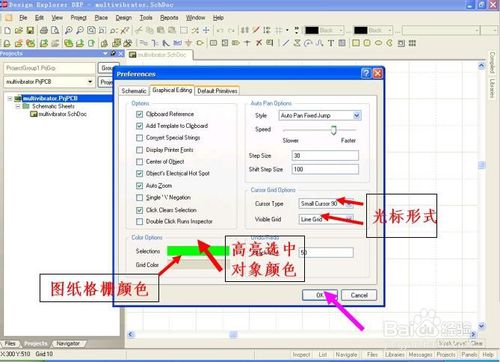Enable Center of Object checkbox

click(139, 162)
